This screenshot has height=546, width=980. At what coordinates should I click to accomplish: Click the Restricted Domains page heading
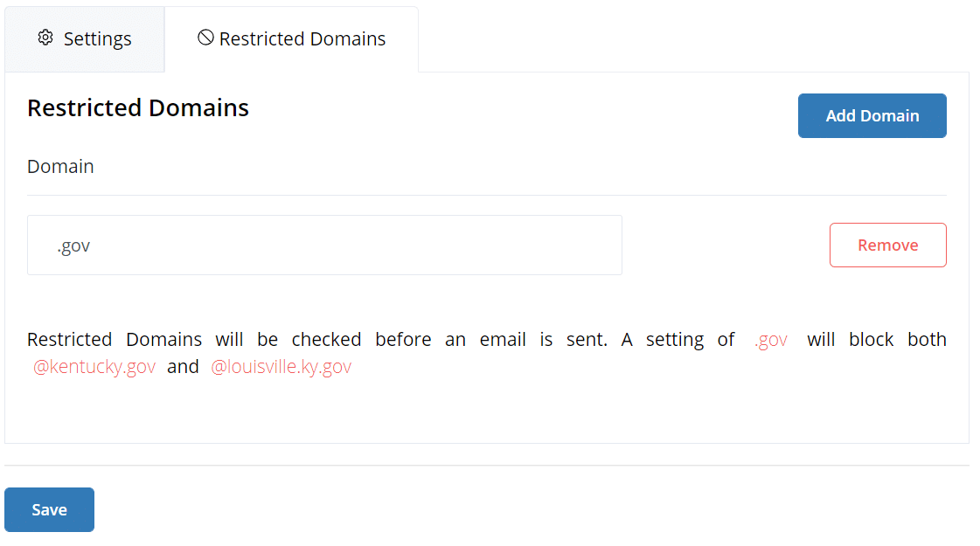pyautogui.click(x=137, y=107)
